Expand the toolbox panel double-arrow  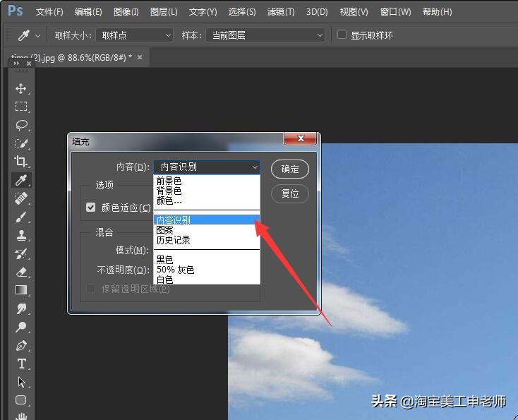pos(16,63)
